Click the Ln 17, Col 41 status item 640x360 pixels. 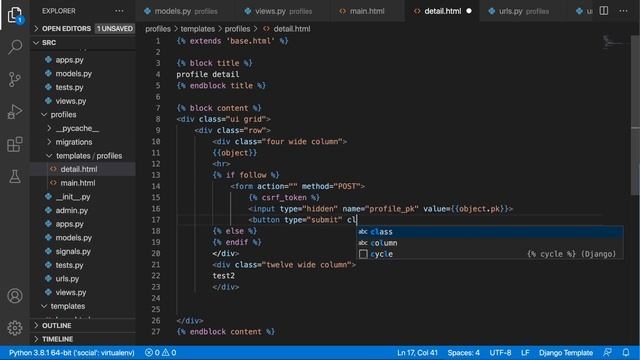pyautogui.click(x=417, y=352)
